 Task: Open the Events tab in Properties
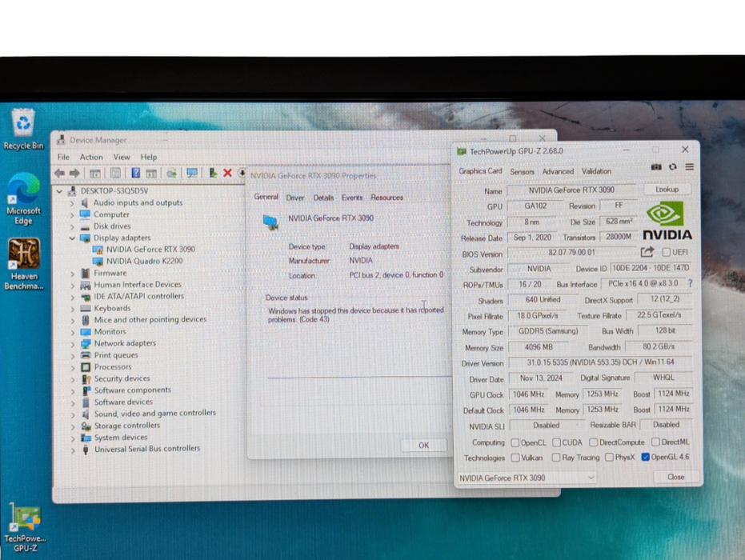click(x=351, y=197)
